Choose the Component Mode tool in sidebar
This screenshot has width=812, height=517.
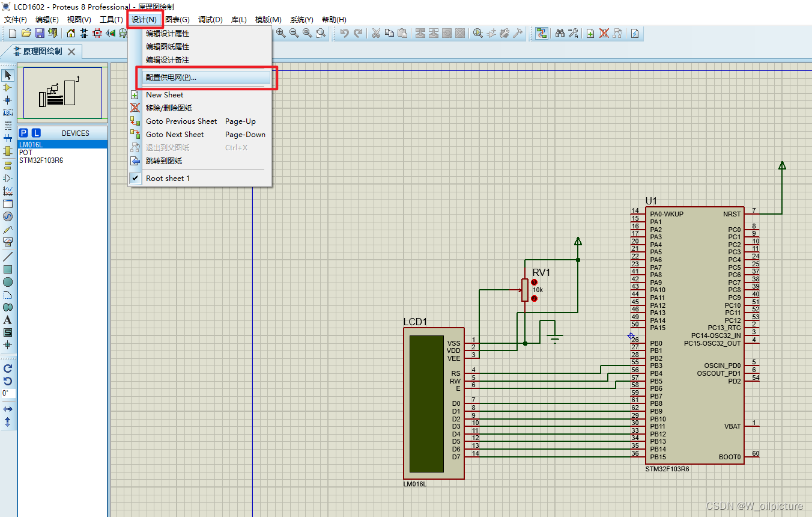8,88
